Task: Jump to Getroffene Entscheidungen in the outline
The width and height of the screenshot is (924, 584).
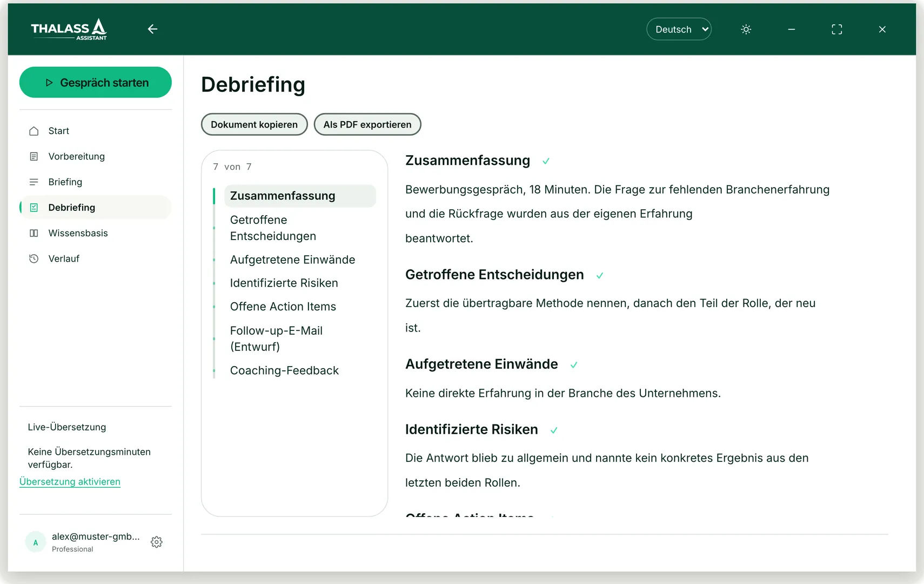Action: pos(300,228)
